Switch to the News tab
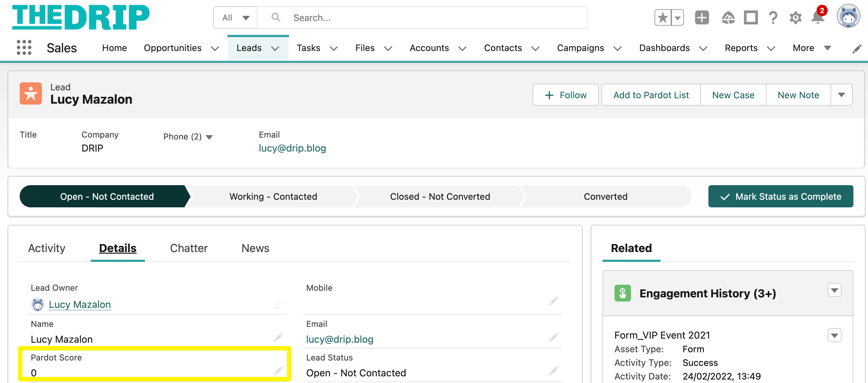868x383 pixels. click(255, 248)
